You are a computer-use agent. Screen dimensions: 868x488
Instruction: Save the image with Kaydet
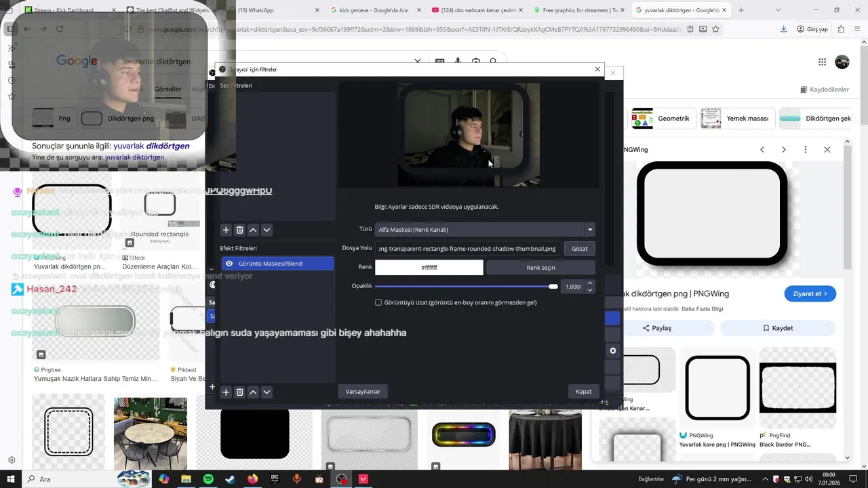(x=778, y=328)
